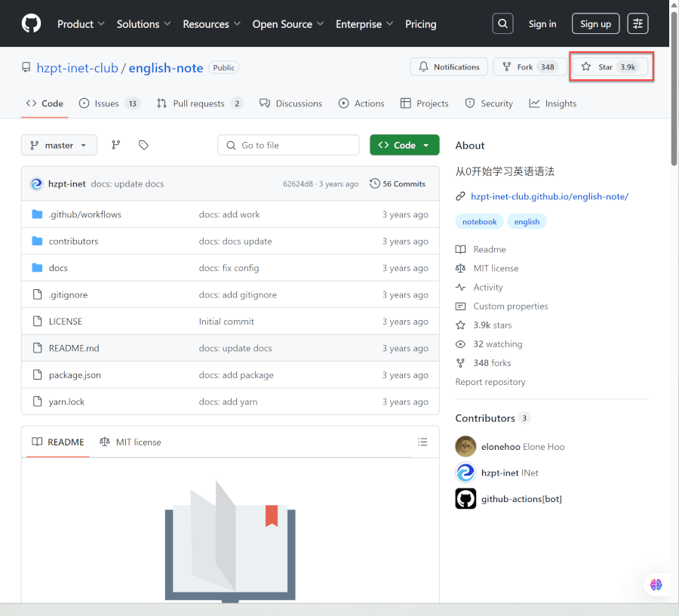Click the brain assistant floating icon
Screen dimensions: 679x616
pos(656,585)
